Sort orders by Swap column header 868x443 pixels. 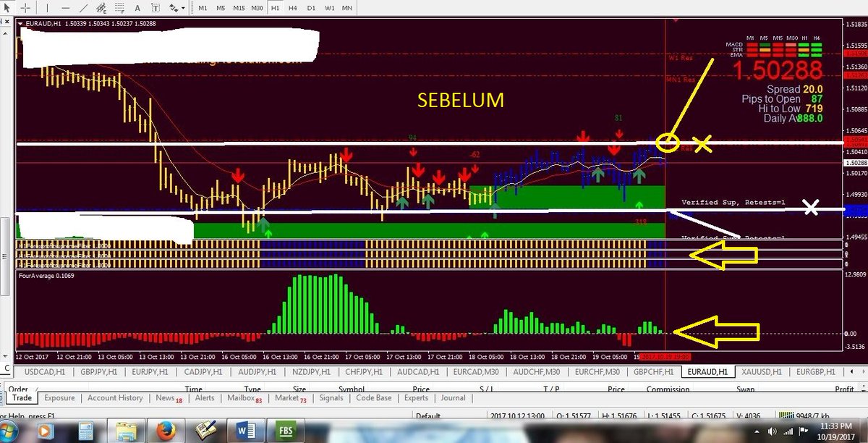746,389
